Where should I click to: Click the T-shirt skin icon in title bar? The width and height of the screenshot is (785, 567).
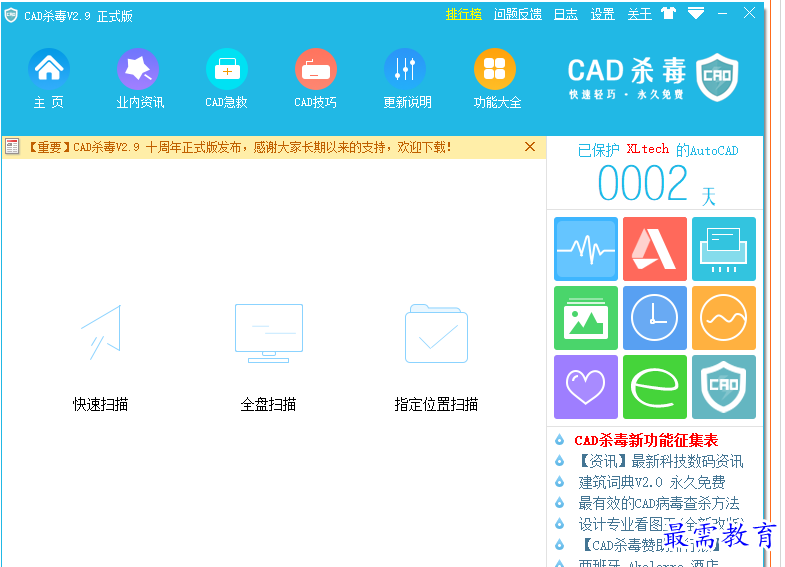click(x=668, y=14)
